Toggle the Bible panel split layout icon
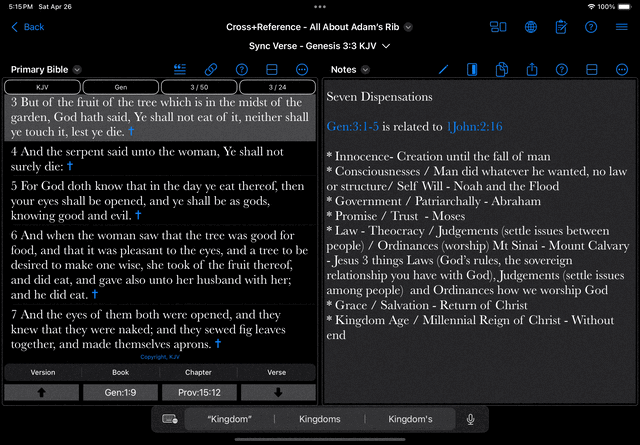 click(x=272, y=69)
